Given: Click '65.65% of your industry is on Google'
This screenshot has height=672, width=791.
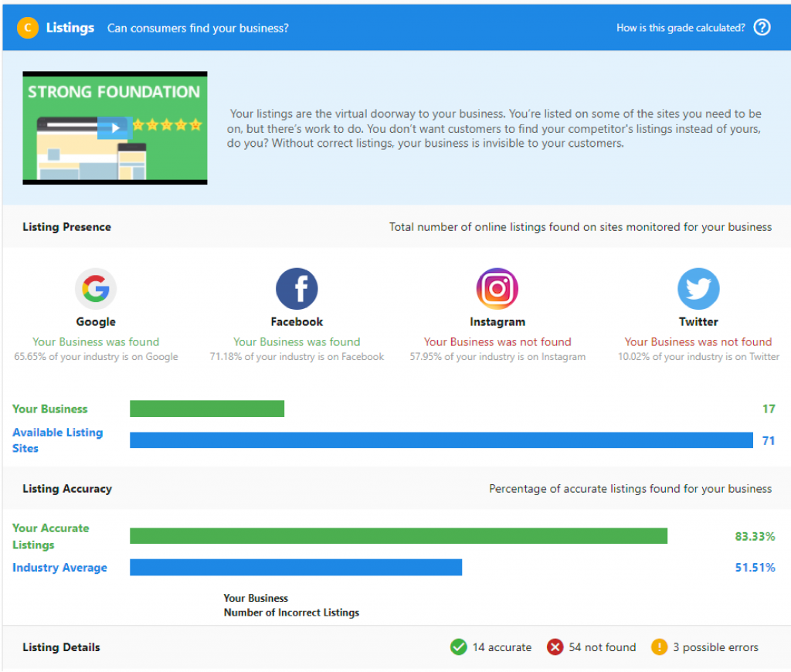Looking at the screenshot, I should pos(96,357).
